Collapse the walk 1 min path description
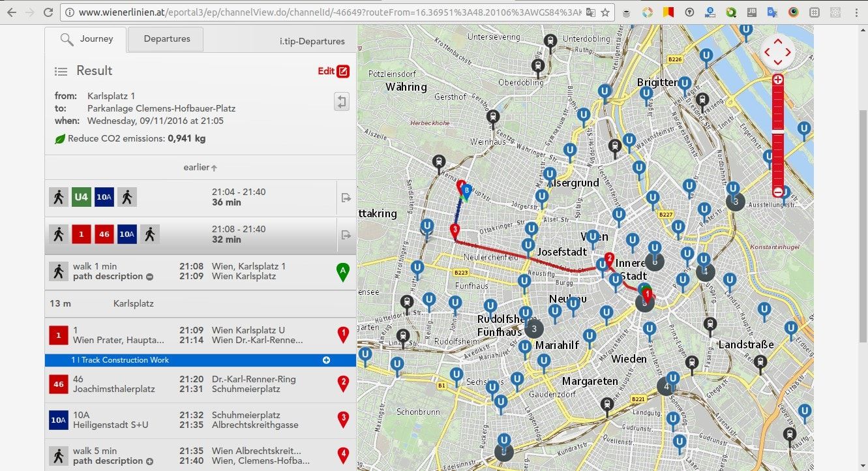Image resolution: width=868 pixels, height=471 pixels. pos(149,277)
